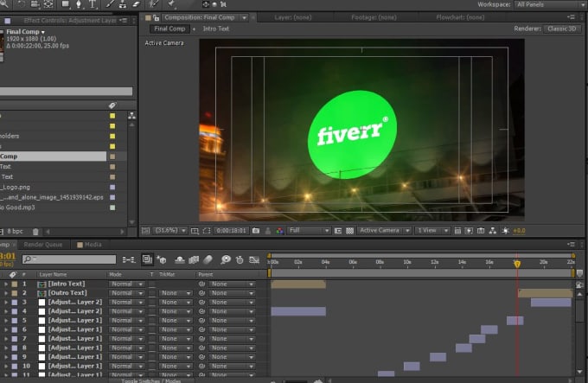
Task: Select the Unified Camera tool
Action: (35, 4)
